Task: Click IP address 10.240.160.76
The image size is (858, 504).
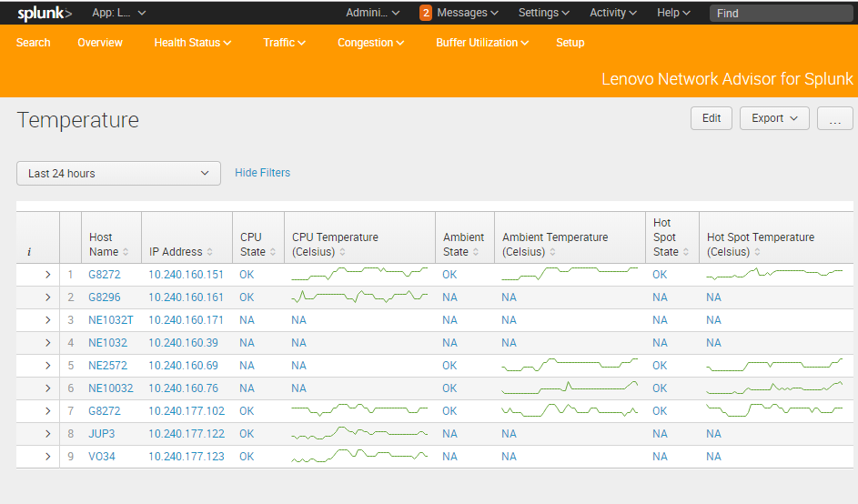Action: 183,388
